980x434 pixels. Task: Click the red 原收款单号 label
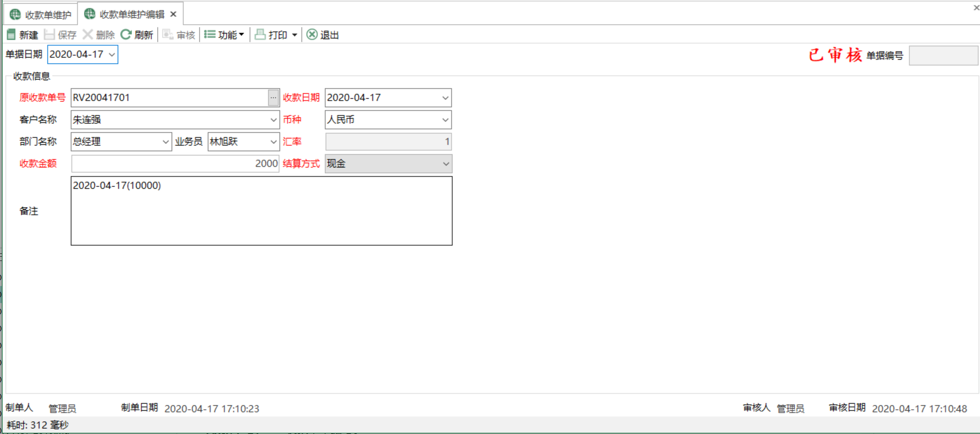coord(42,98)
